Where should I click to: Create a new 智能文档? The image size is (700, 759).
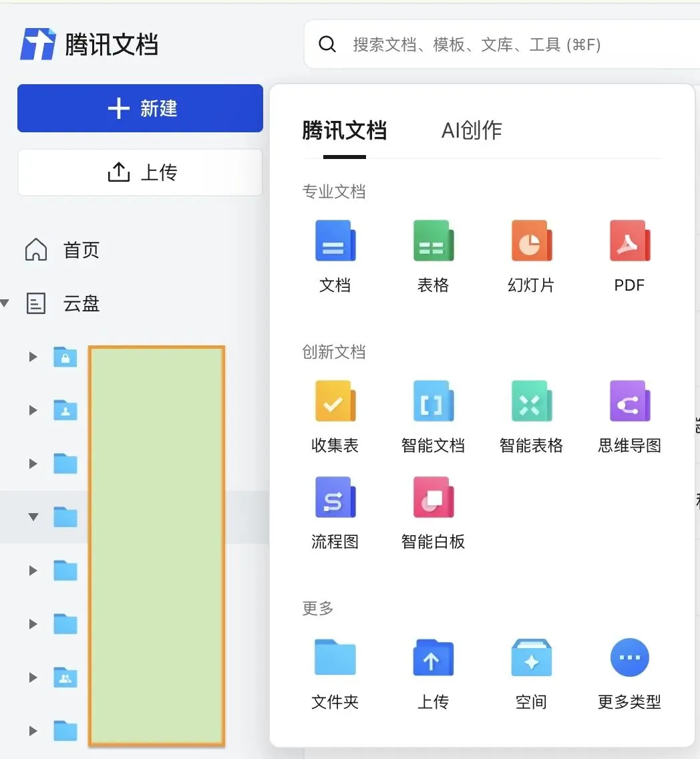coord(433,417)
